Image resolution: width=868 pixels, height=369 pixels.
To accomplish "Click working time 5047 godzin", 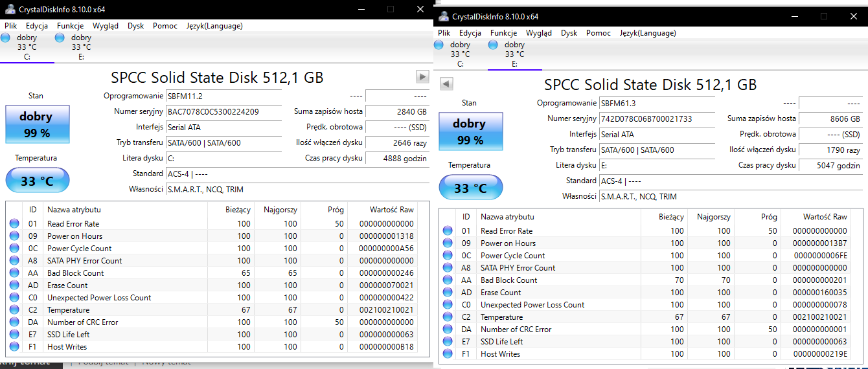I will [831, 166].
